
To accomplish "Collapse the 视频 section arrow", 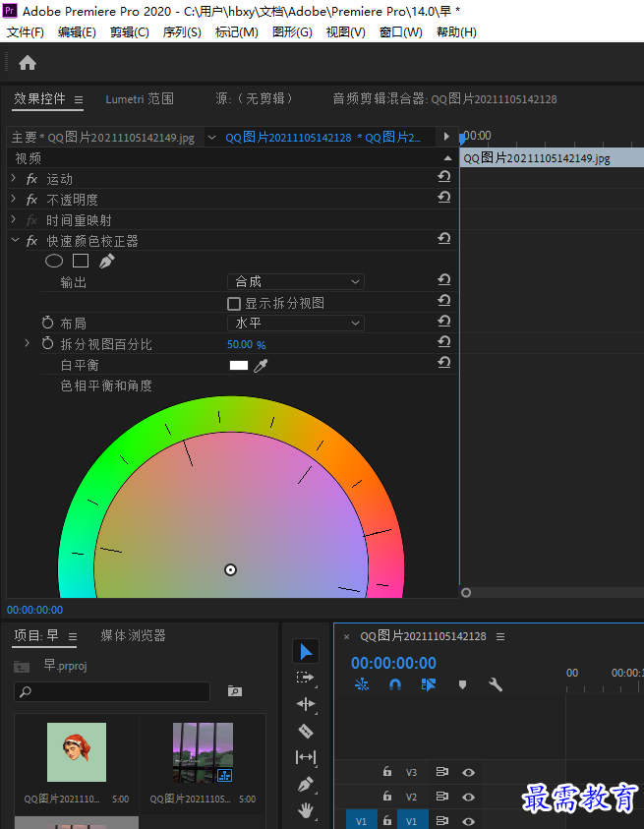I will [447, 158].
